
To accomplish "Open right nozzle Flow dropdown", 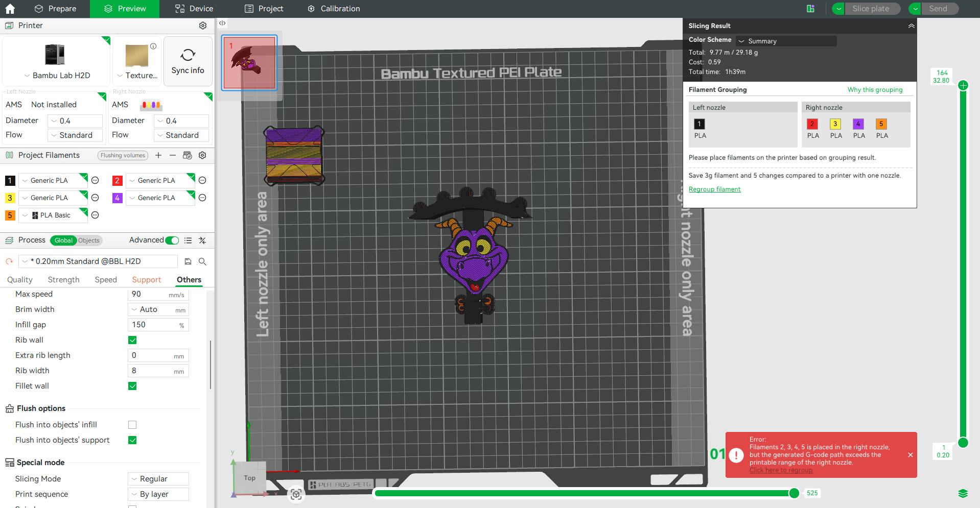I will (181, 135).
